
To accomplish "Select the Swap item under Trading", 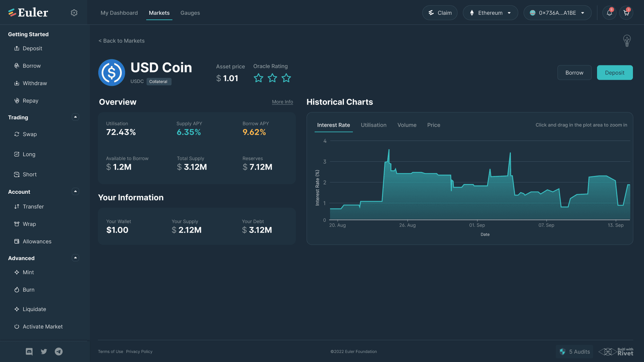I will tap(30, 134).
